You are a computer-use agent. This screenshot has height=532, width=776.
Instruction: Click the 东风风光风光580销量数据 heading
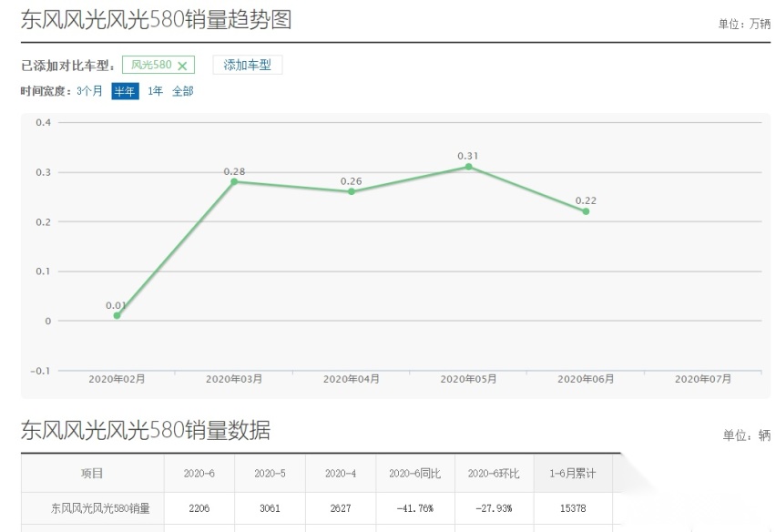coord(146,430)
